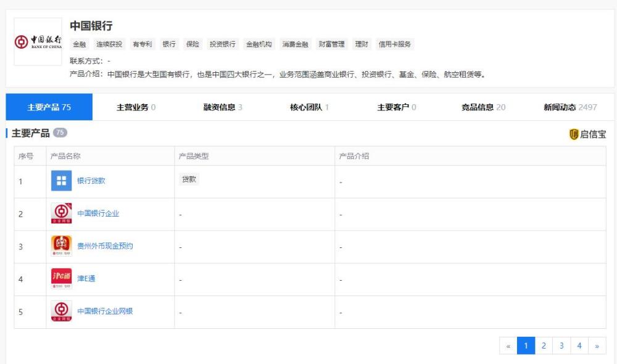Click the 贷款 product type tag
Viewport: 617px width, 364px height.
tap(189, 180)
